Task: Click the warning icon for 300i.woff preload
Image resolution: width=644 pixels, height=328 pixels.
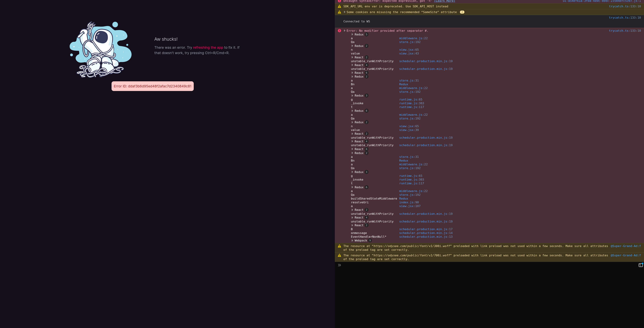Action: point(339,246)
